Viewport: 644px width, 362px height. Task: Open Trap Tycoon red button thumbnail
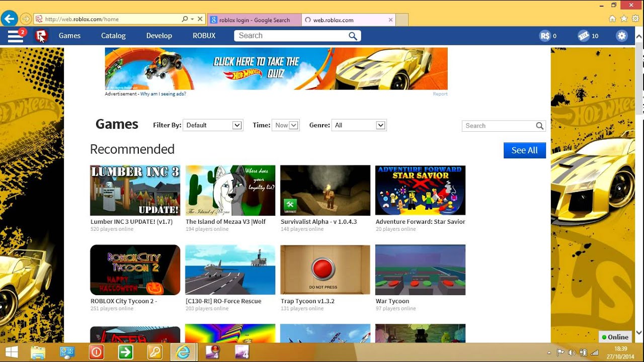coord(325,270)
